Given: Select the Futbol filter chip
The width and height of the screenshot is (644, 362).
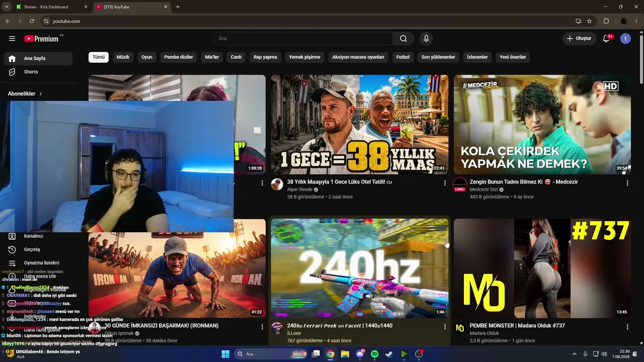Looking at the screenshot, I should 403,57.
